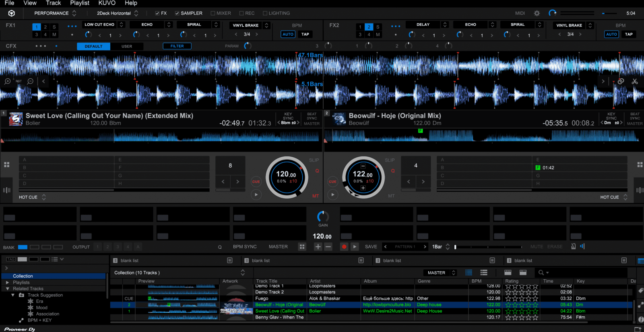Click the link icon next to scissors
The width and height of the screenshot is (644, 332).
621,81
